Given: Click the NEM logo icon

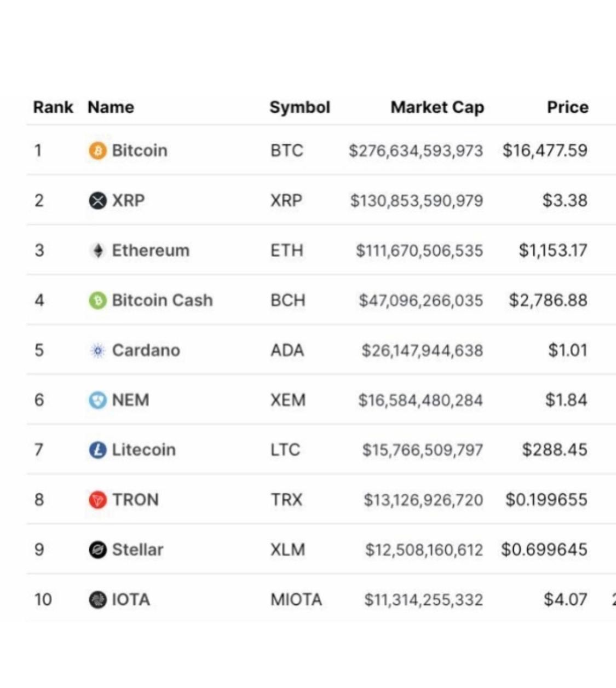Looking at the screenshot, I should pyautogui.click(x=97, y=400).
